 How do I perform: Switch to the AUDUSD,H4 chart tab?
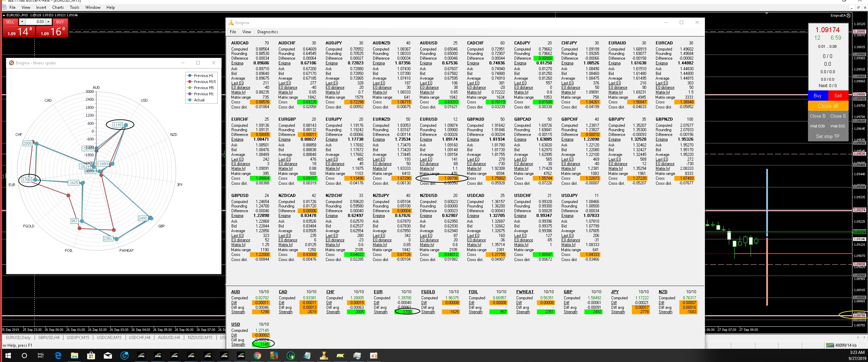click(x=169, y=337)
